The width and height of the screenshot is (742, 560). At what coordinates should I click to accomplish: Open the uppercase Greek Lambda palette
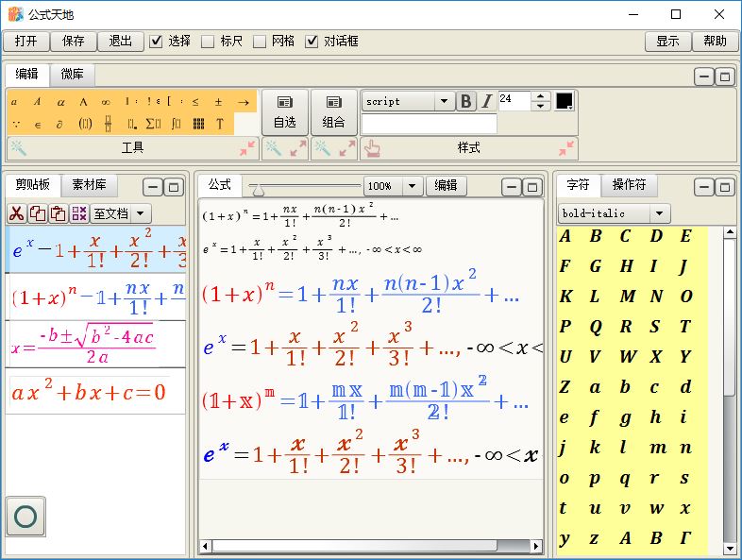pos(83,102)
